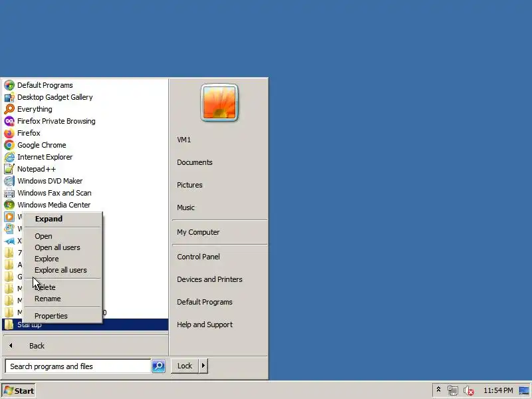Click the Firefox Private Browsing label
Image resolution: width=532 pixels, height=399 pixels.
pos(57,121)
